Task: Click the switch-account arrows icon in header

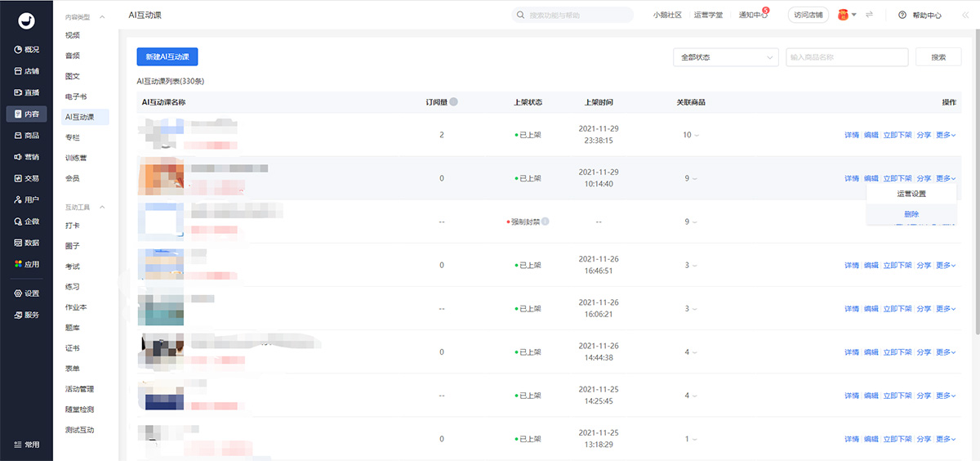Action: [870, 15]
